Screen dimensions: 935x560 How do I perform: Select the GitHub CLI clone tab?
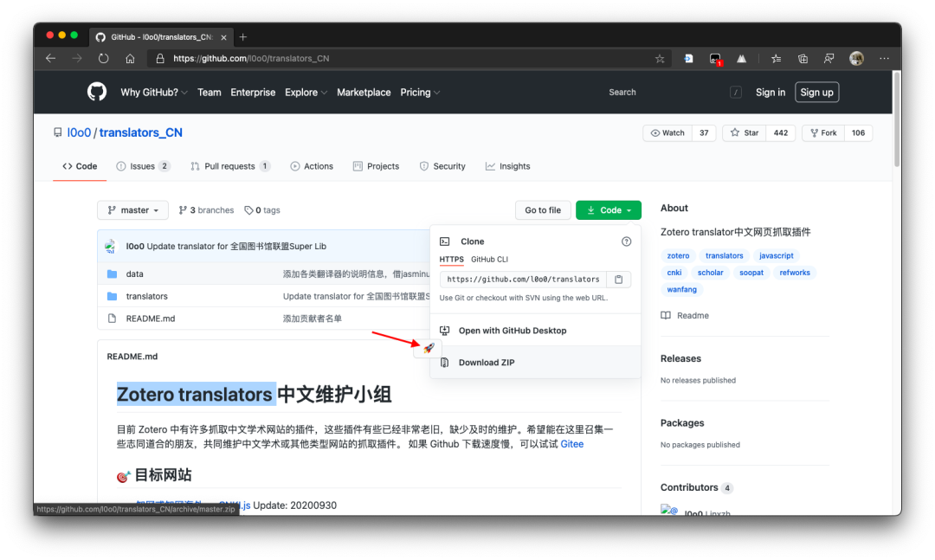coord(489,260)
